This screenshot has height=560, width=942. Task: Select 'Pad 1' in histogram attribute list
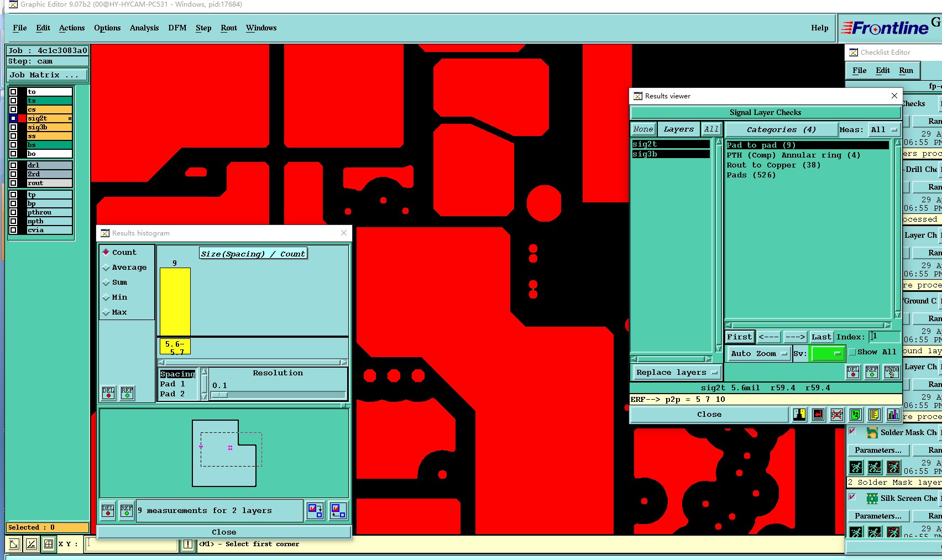pos(172,384)
